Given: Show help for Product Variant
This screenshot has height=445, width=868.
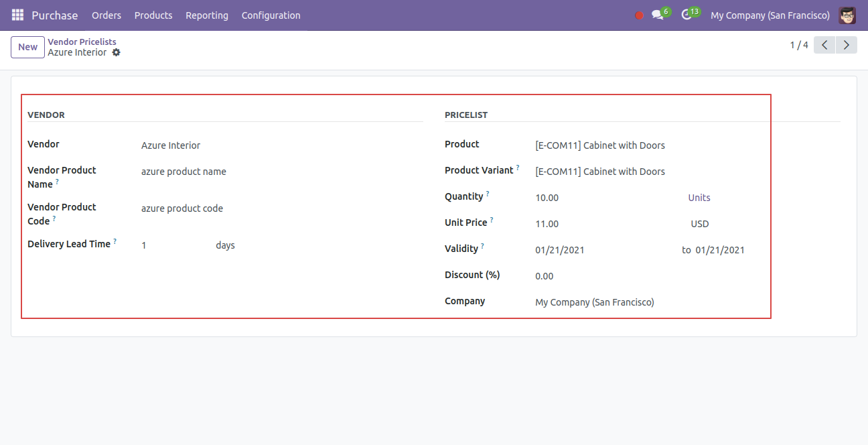Looking at the screenshot, I should pos(518,168).
